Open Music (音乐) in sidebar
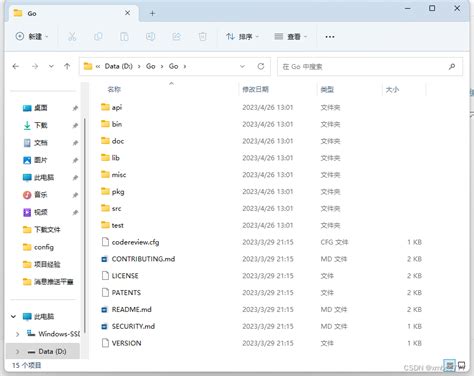Screen dimensions: 474x376 point(35,195)
